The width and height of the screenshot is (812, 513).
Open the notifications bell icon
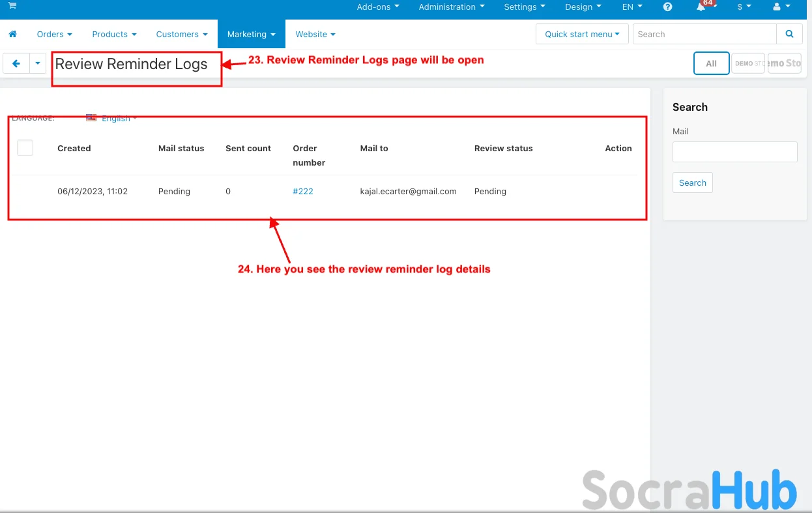701,7
